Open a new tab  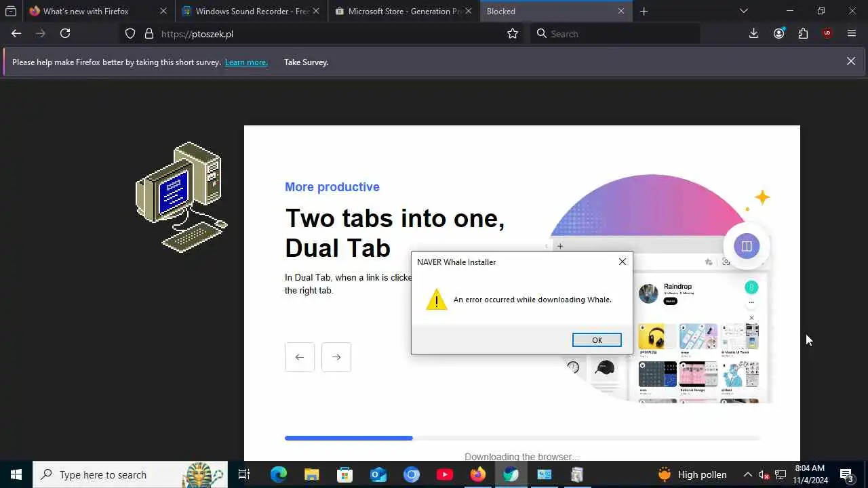pos(644,11)
